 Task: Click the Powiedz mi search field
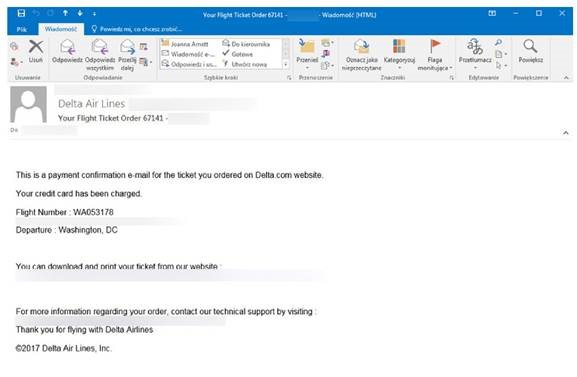pos(137,29)
